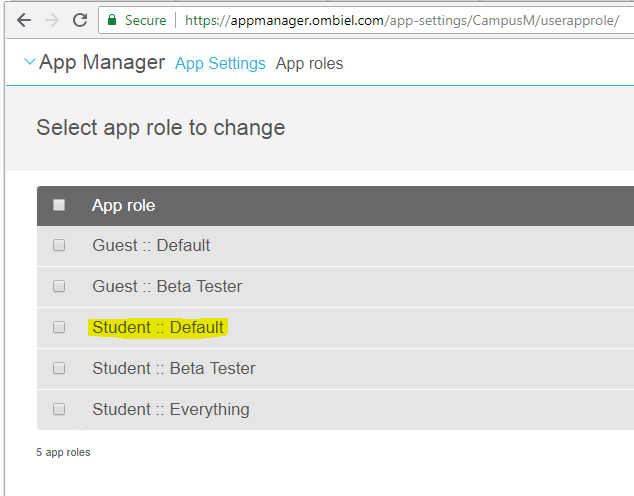Open the highlighted Student :: Default role
The image size is (634, 496).
[x=158, y=327]
